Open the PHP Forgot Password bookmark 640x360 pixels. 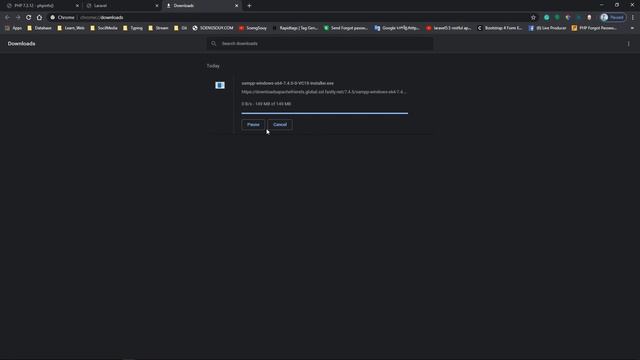pos(594,28)
